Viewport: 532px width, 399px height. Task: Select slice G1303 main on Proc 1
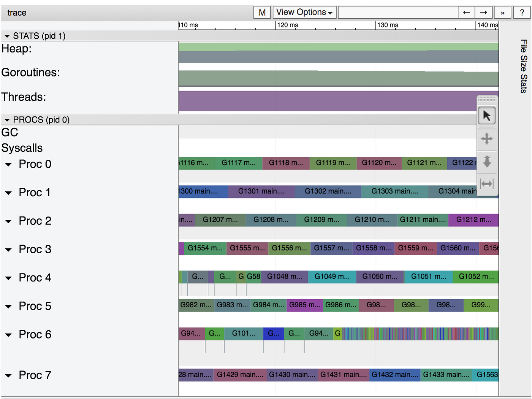point(395,191)
